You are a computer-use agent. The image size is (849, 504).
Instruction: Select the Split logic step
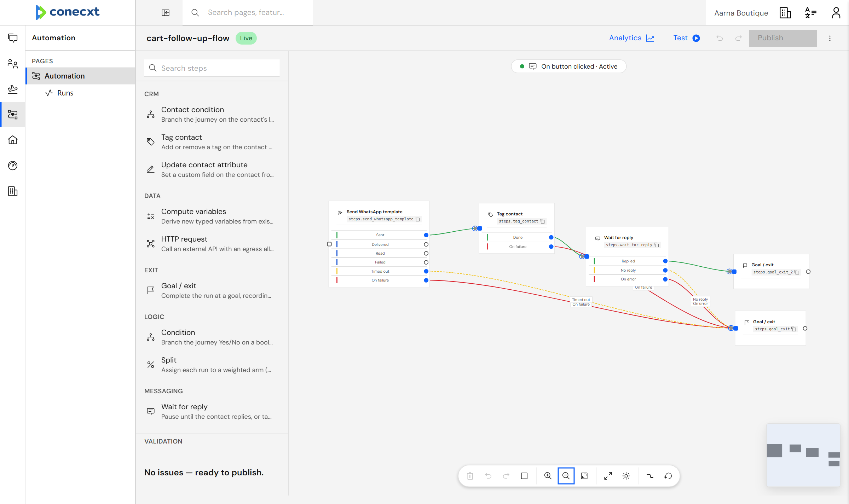coord(212,365)
